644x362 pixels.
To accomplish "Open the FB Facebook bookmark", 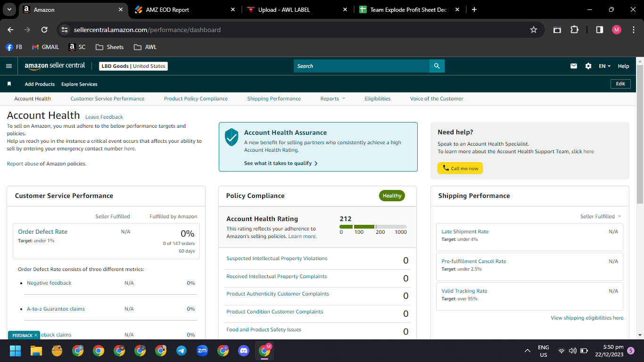I will point(14,47).
